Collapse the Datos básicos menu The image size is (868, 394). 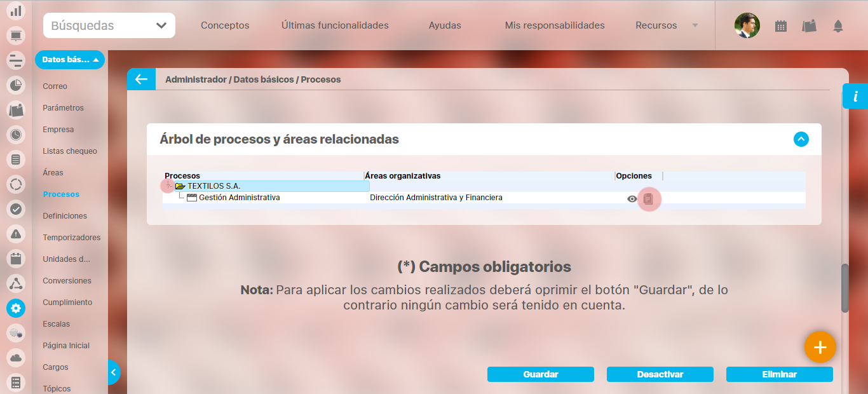[70, 60]
